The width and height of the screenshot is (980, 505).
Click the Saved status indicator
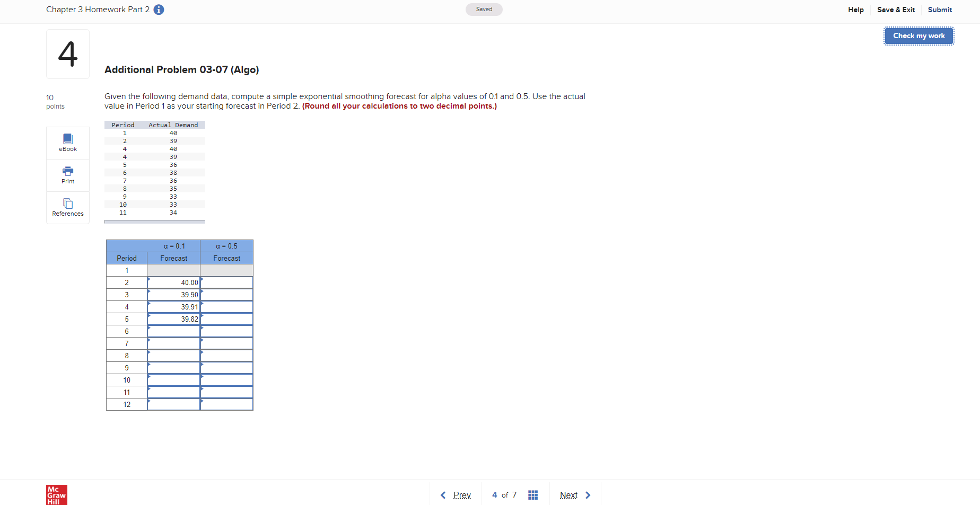click(x=484, y=10)
